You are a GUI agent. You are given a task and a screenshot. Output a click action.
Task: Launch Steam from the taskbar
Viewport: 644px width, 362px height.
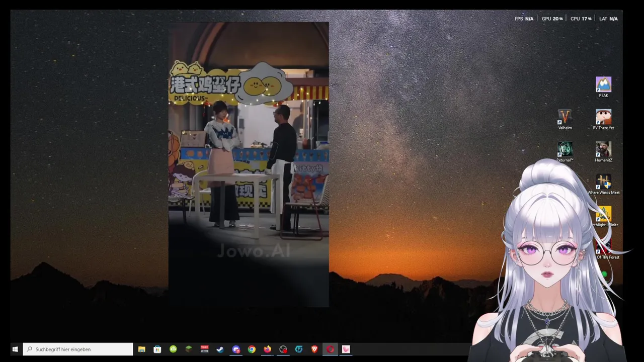coord(220,349)
